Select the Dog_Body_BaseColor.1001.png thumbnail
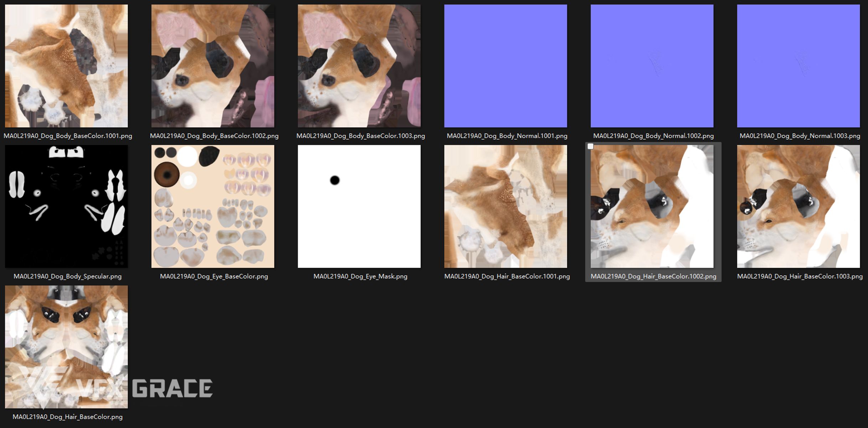This screenshot has width=868, height=428. [66, 66]
